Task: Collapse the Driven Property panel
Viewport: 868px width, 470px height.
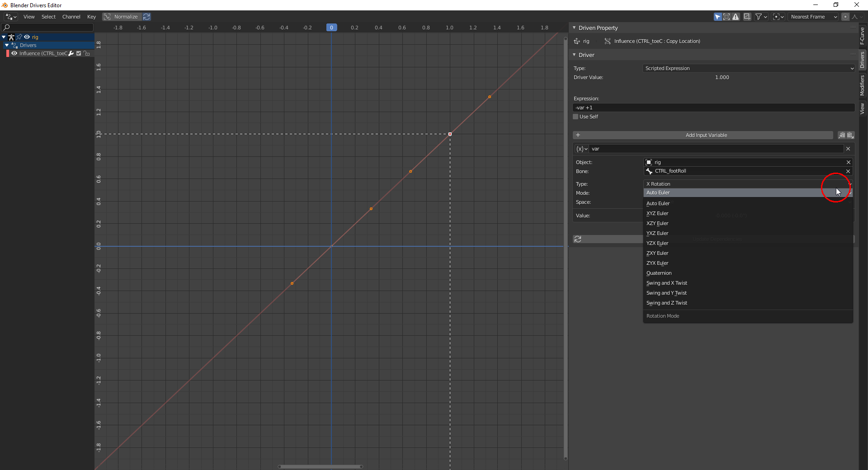Action: [x=575, y=28]
